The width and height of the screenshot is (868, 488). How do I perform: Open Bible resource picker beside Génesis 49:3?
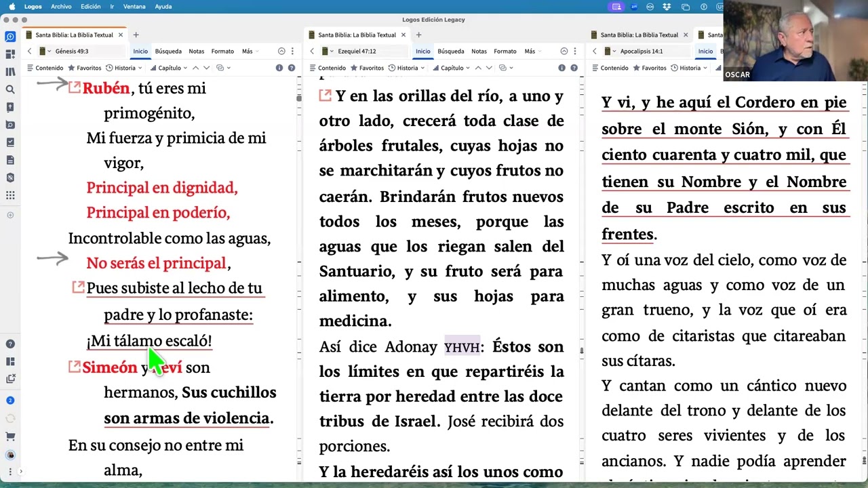45,51
